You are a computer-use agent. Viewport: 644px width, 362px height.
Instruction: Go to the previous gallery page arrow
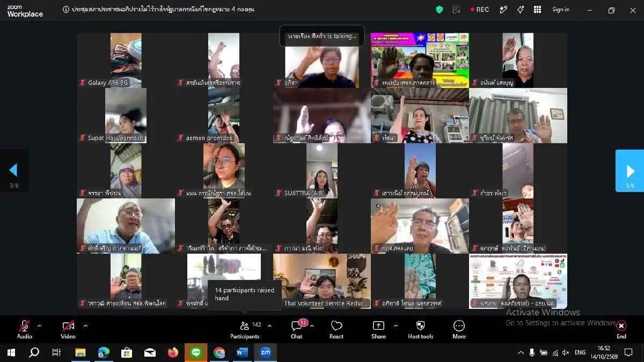pyautogui.click(x=14, y=171)
